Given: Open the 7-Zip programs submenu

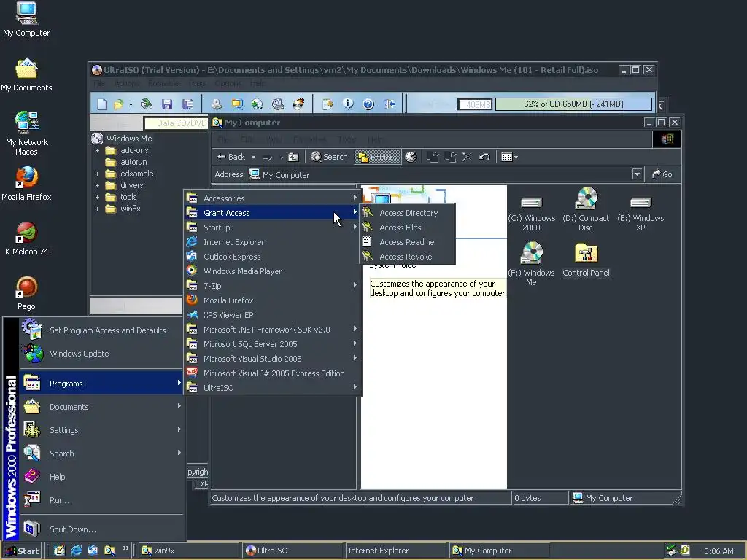Looking at the screenshot, I should [x=273, y=286].
